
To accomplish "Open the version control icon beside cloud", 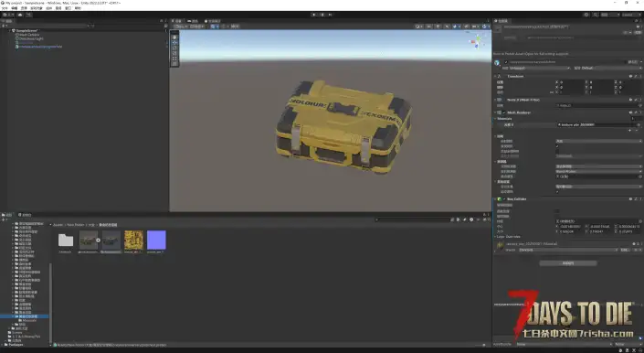I will pos(28,15).
